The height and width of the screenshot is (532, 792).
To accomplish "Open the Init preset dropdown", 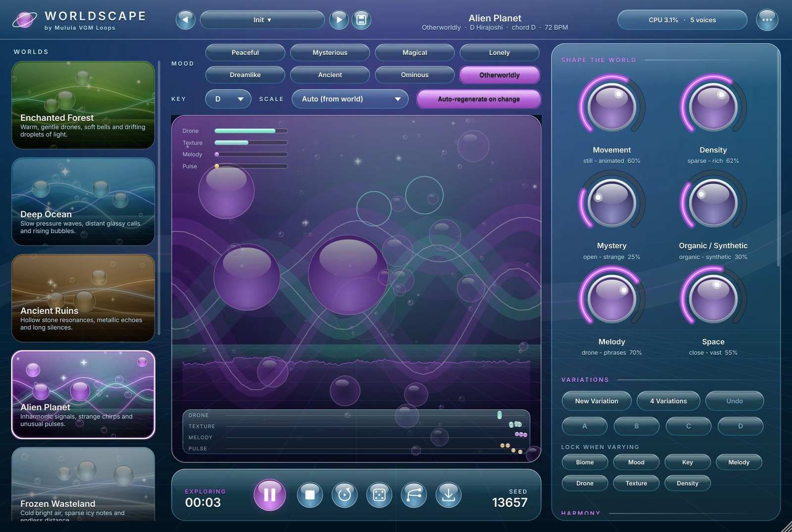I will [x=262, y=20].
